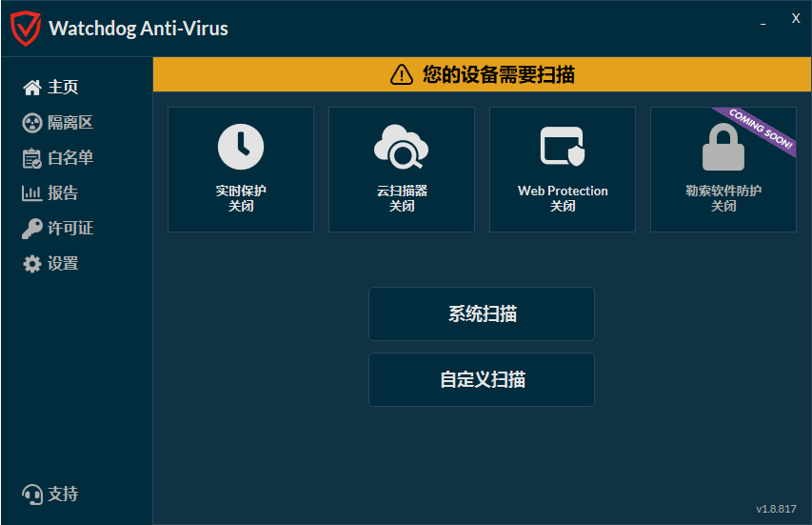Click the v1.8.817 version text

pos(776,509)
